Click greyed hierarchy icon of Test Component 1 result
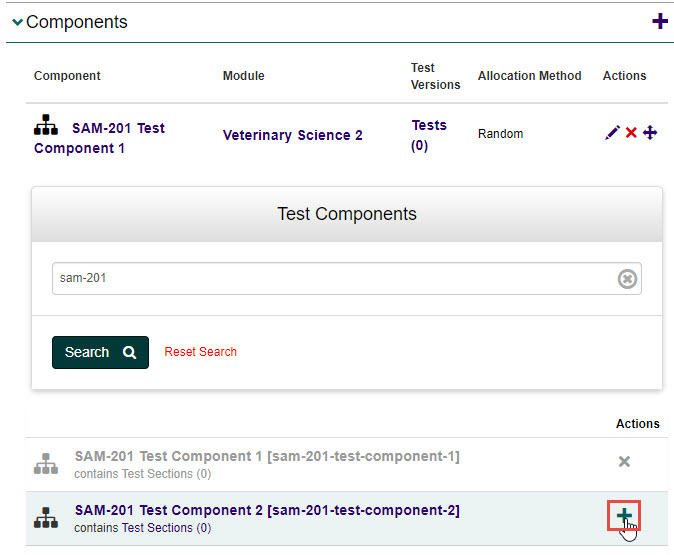674x555 pixels. pos(46,463)
